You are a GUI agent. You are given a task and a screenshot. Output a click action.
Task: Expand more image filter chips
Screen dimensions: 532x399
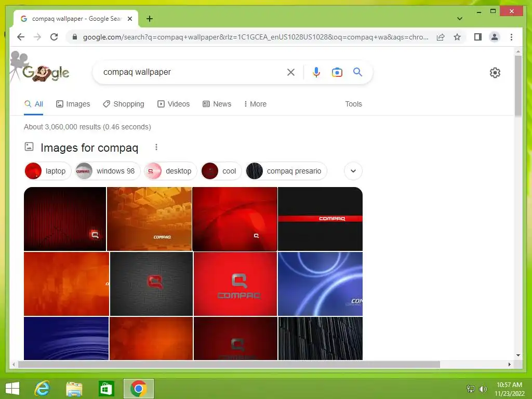pyautogui.click(x=353, y=171)
